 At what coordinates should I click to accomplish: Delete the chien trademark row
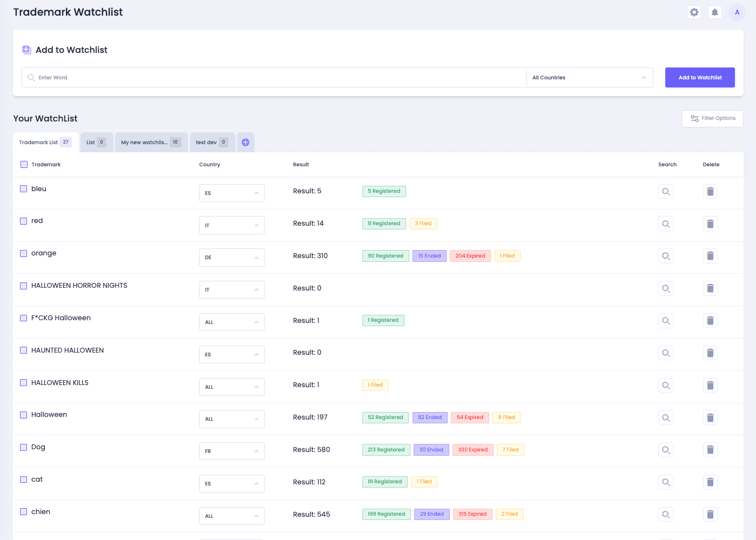click(710, 515)
